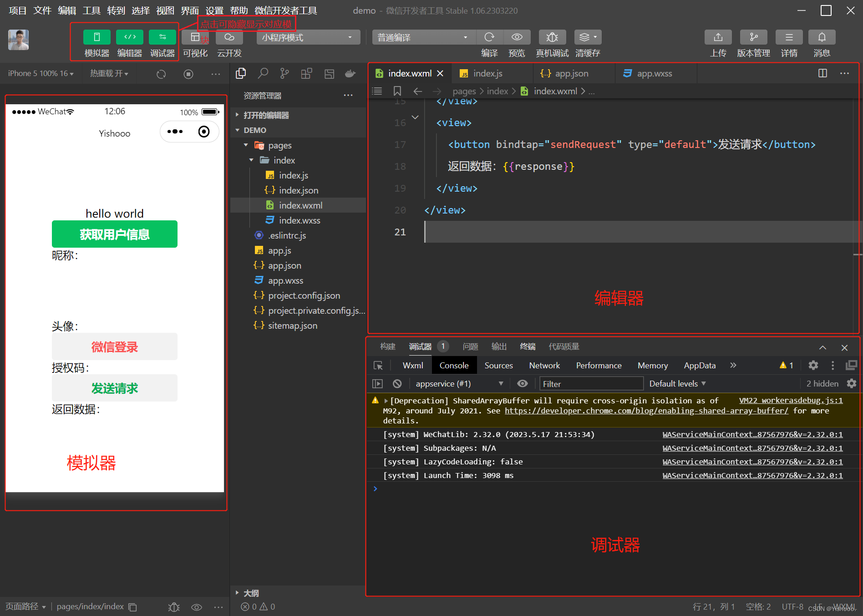The image size is (863, 616).
Task: Expand the opened editors (打开的编辑器) section
Action: (x=298, y=115)
